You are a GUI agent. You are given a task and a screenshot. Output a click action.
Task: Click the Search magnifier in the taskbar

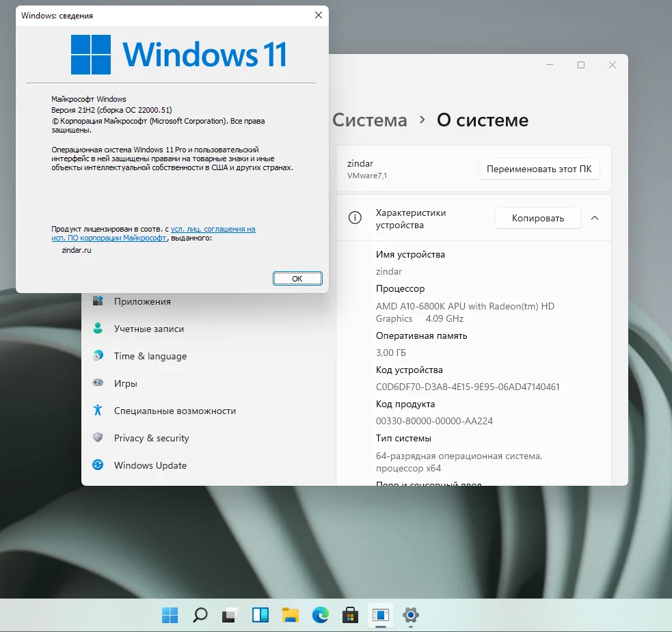200,616
